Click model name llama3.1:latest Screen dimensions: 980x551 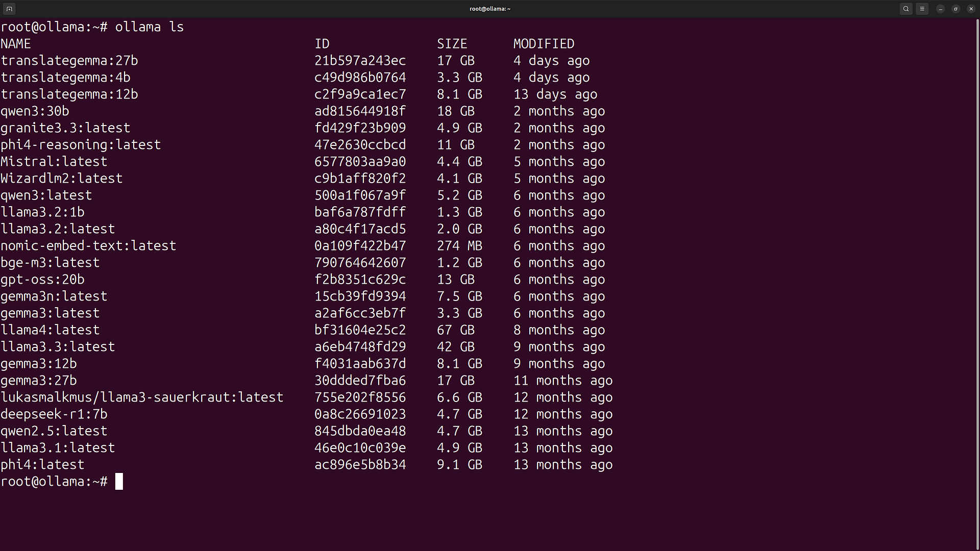(58, 448)
